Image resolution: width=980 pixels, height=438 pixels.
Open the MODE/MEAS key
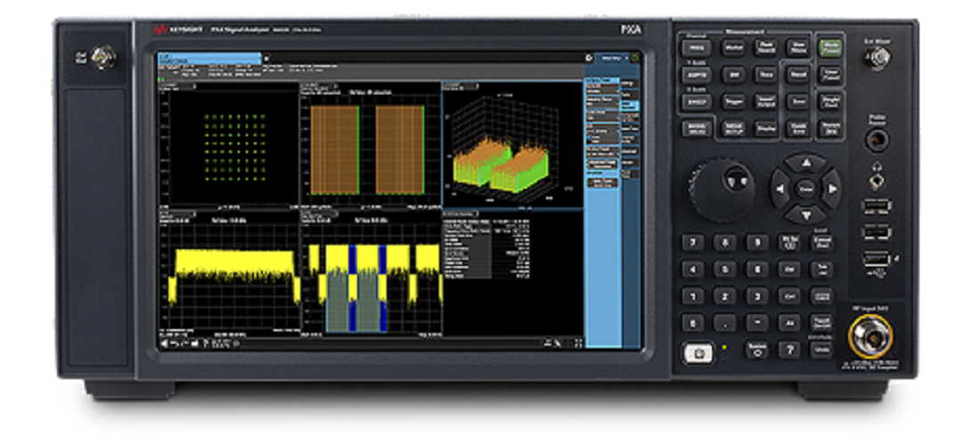697,128
